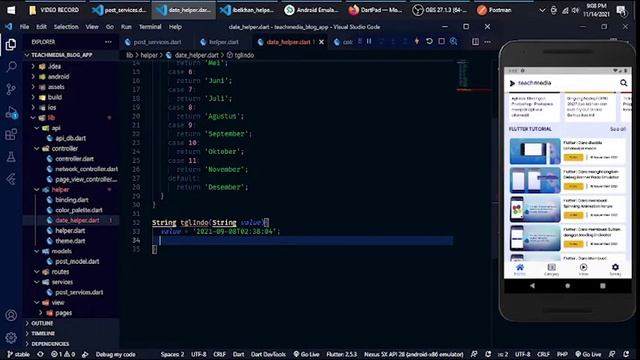Open Source Control view in activity bar
Screen dimensions: 640x360
pyautogui.click(x=11, y=89)
